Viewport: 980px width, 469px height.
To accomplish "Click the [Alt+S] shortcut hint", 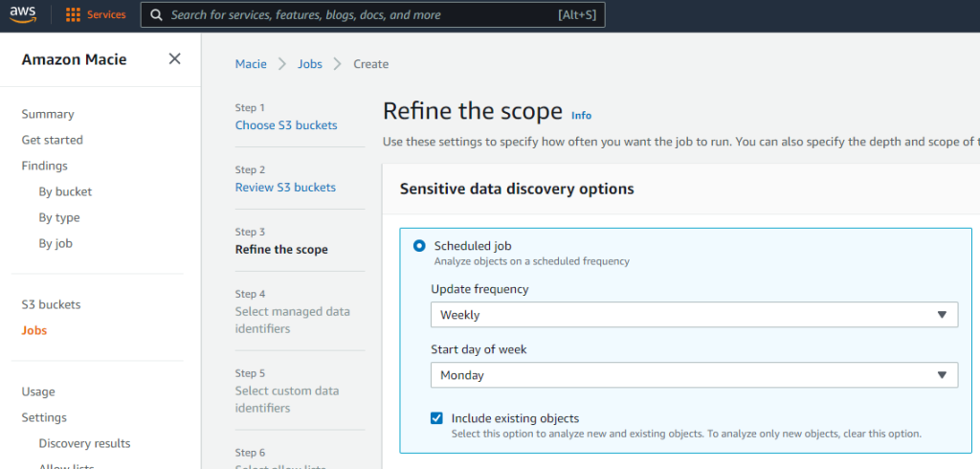I will 577,15.
